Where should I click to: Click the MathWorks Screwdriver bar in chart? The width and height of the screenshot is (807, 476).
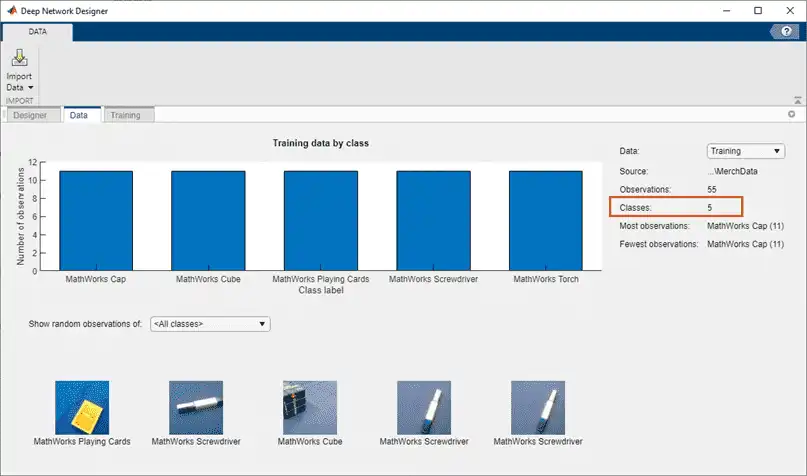(433, 221)
